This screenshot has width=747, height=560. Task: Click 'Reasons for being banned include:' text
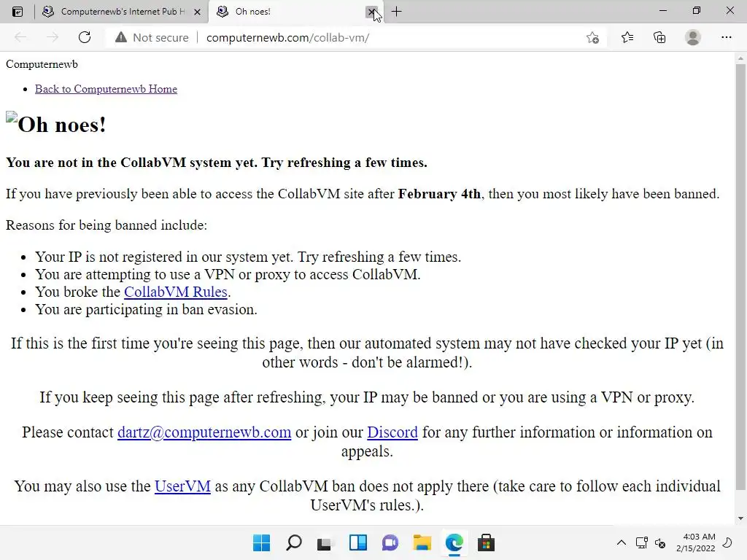click(x=107, y=225)
